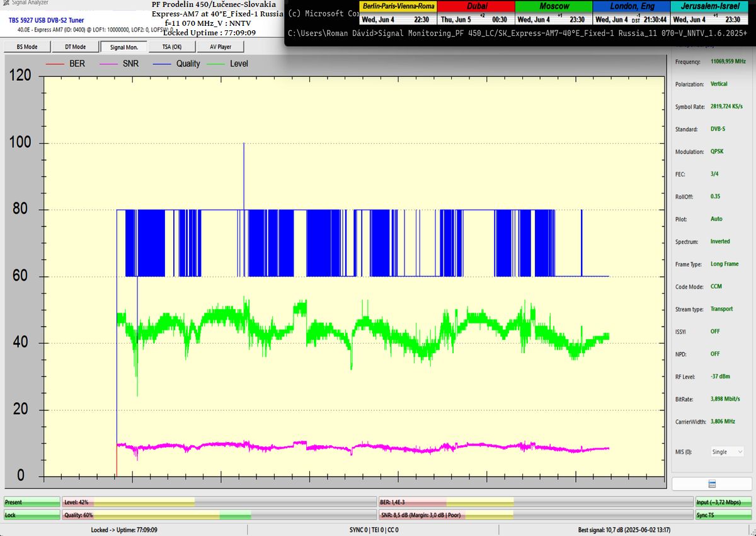This screenshot has height=536, width=756.
Task: Click the Moscow world clock tile
Action: coord(554,13)
